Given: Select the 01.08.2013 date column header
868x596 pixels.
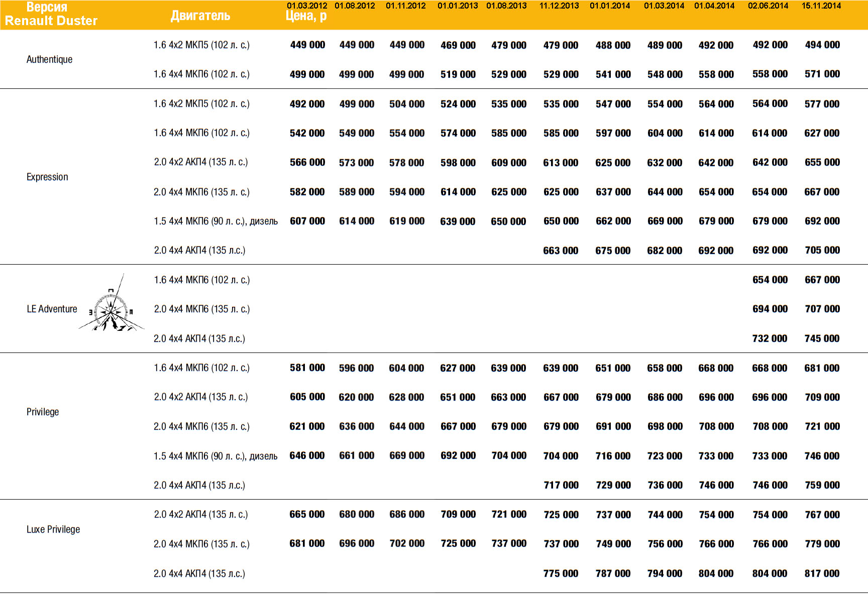Looking at the screenshot, I should tap(506, 6).
